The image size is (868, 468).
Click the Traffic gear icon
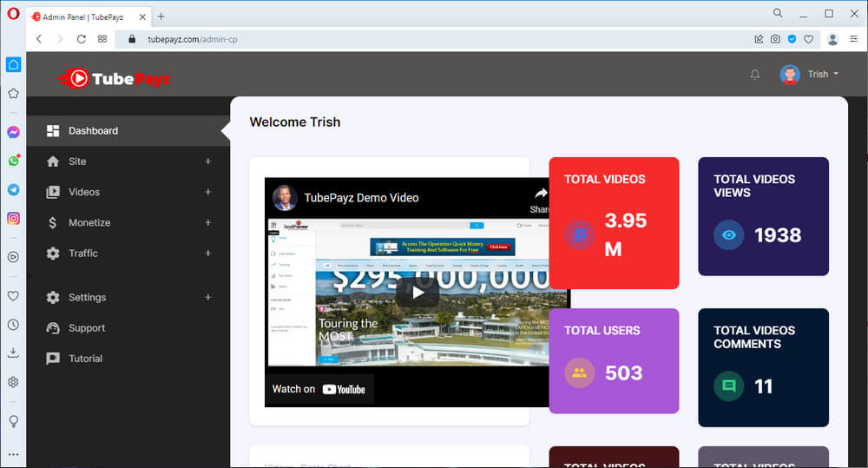(53, 254)
